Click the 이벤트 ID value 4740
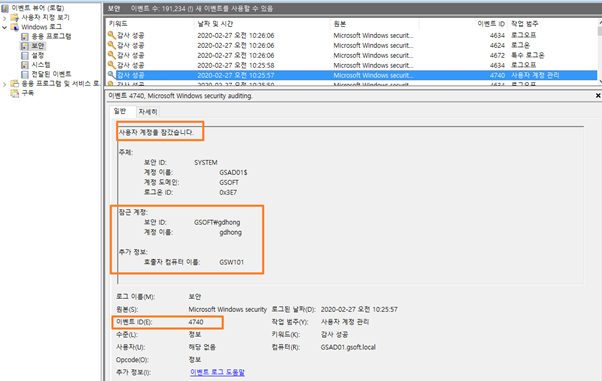The width and height of the screenshot is (602, 381). [196, 322]
